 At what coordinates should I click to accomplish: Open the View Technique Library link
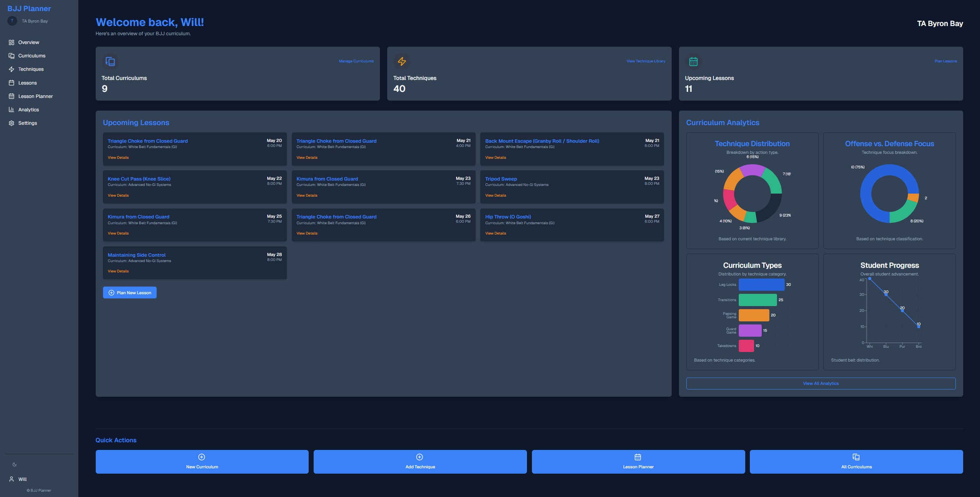click(646, 61)
